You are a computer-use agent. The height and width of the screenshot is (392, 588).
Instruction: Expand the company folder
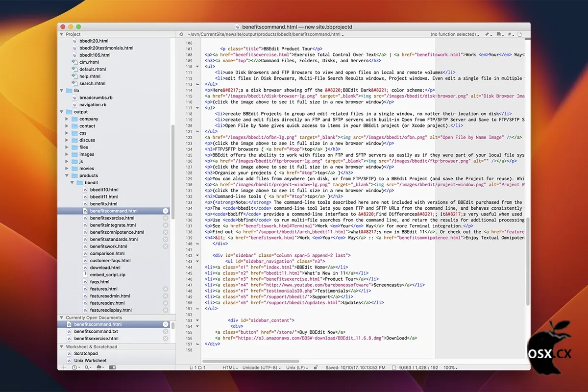[x=67, y=119]
